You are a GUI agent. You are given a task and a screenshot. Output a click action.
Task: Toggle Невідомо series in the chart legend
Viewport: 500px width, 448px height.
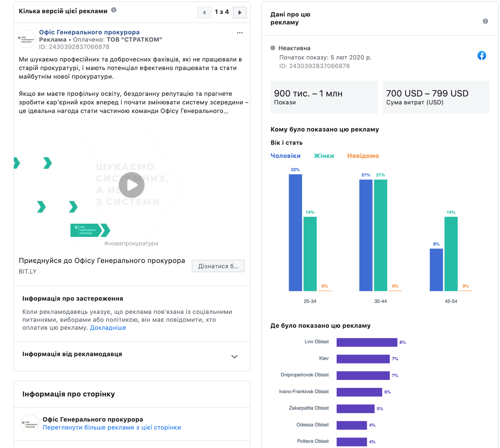pos(363,156)
